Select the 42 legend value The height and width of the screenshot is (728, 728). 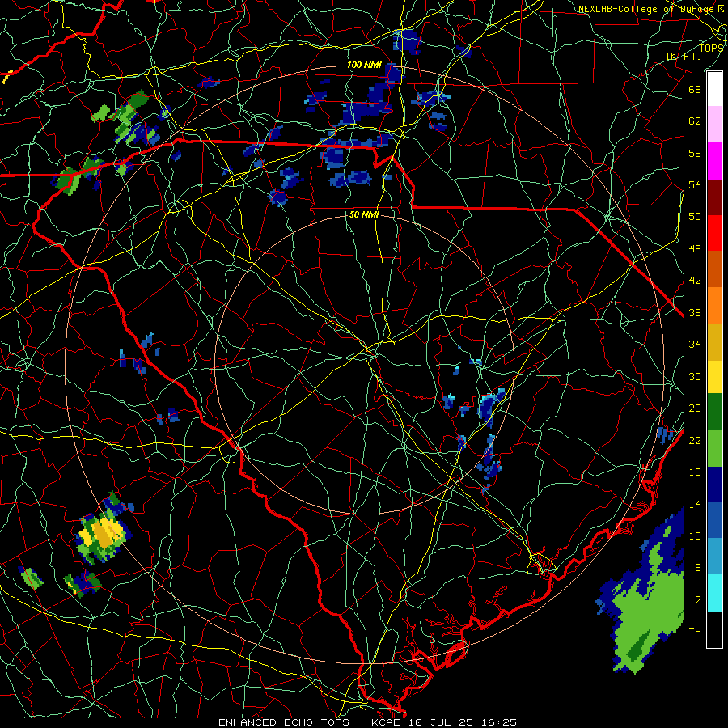click(x=695, y=281)
